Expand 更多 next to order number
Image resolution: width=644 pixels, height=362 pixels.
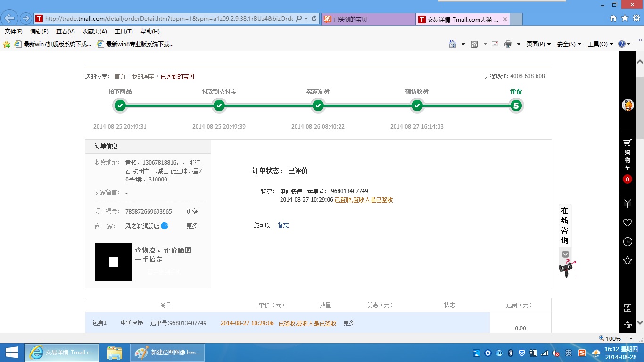pyautogui.click(x=192, y=211)
